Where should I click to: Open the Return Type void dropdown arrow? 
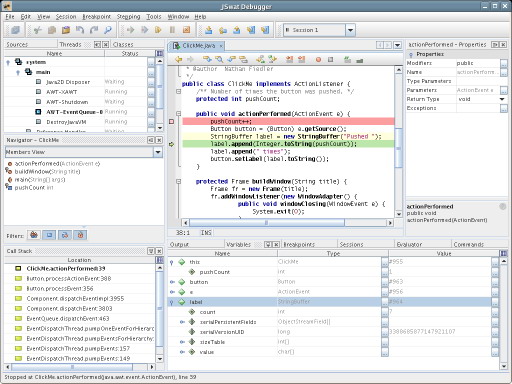pyautogui.click(x=502, y=99)
